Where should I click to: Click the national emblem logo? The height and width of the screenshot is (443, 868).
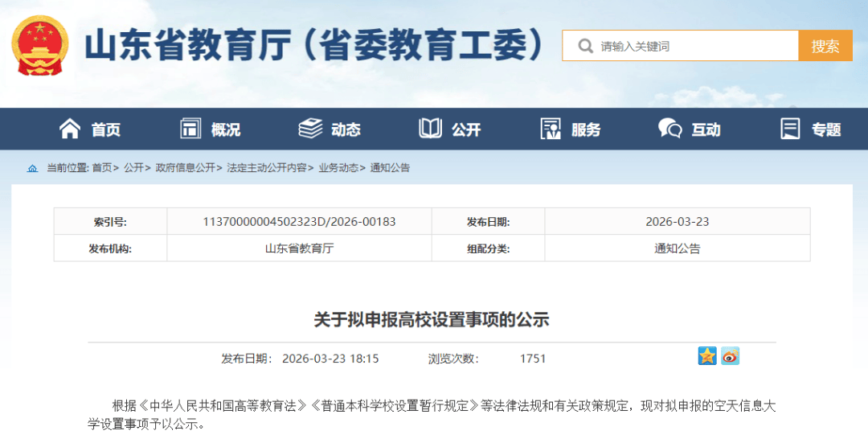39,46
